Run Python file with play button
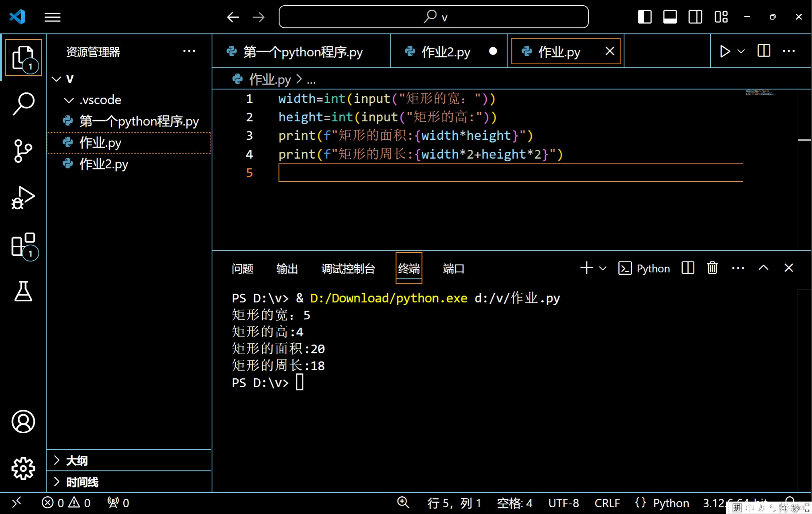 (724, 51)
